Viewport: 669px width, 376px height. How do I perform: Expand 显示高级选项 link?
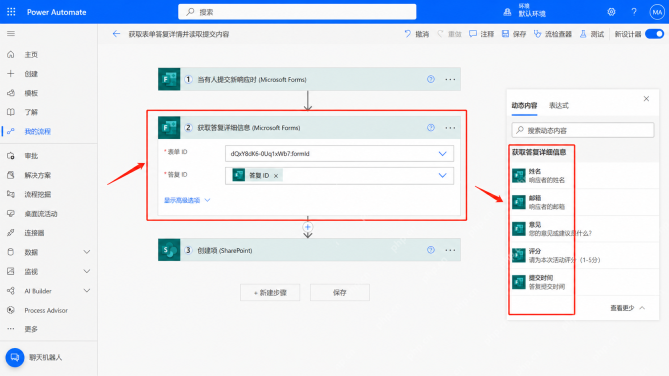(x=187, y=200)
